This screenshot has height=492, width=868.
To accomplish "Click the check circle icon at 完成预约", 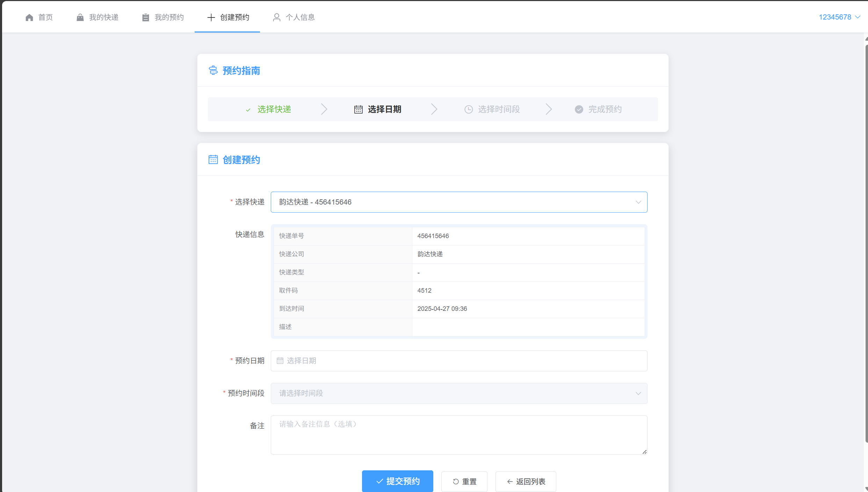I will 579,109.
